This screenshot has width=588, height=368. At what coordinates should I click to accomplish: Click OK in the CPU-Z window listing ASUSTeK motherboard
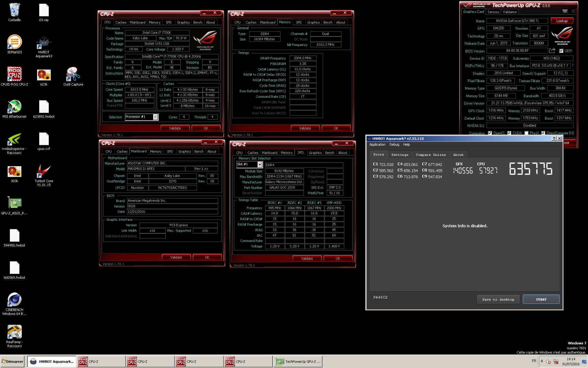click(207, 257)
